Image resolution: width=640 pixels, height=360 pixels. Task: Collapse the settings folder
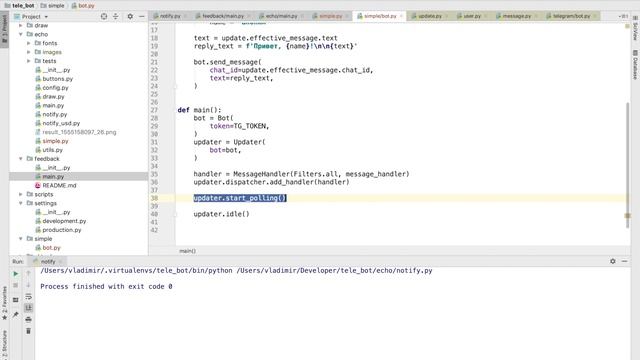[x=20, y=203]
